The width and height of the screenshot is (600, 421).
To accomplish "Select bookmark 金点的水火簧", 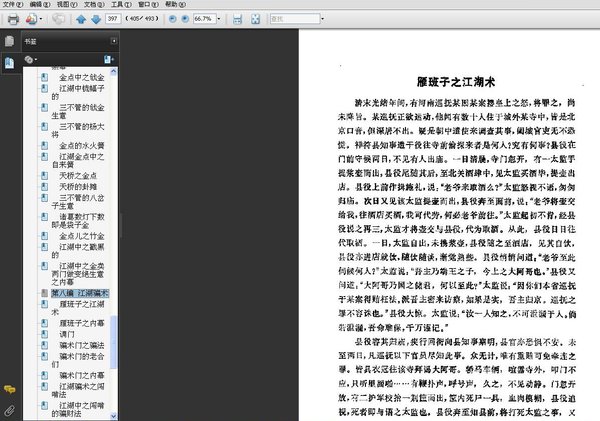I will (82, 146).
